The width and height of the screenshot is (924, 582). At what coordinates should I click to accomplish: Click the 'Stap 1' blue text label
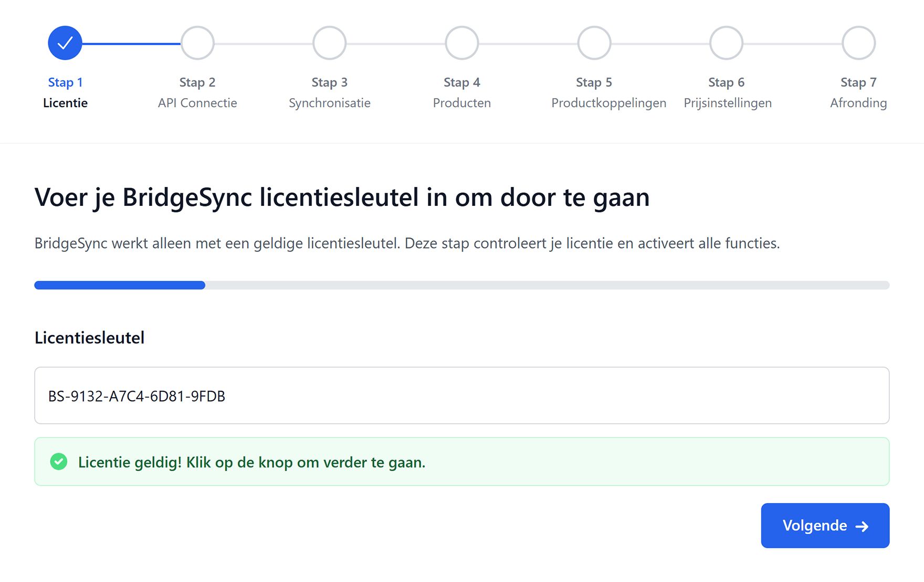click(65, 82)
